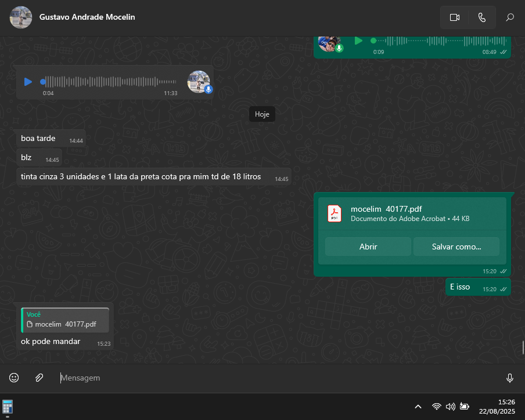This screenshot has height=420, width=525.
Task: Open the Calculator app in the taskbar
Action: click(8, 407)
